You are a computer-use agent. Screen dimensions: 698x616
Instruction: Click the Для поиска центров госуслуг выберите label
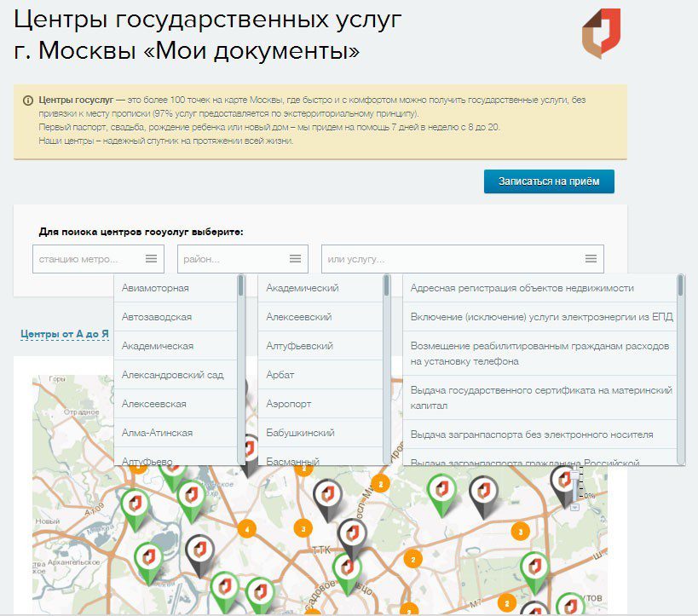point(141,232)
